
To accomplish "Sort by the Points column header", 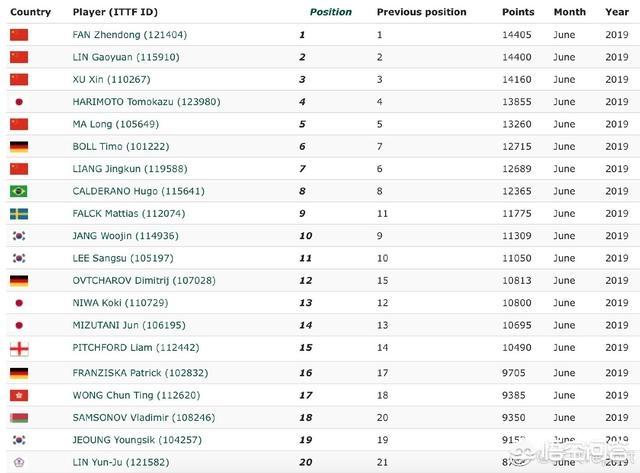I will (x=518, y=12).
